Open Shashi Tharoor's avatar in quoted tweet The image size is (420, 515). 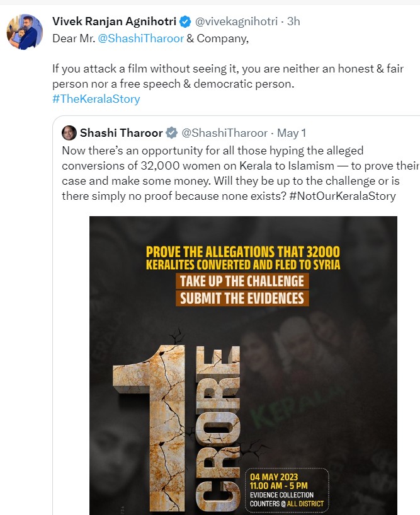point(69,133)
